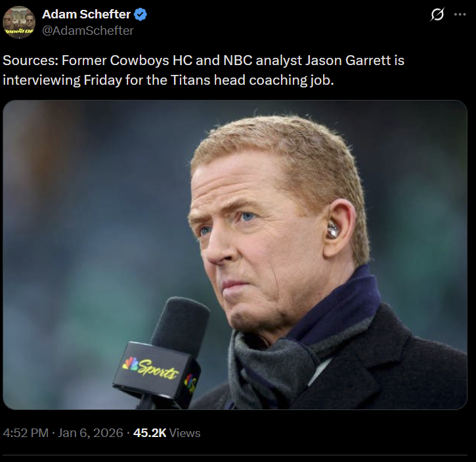
Task: Click the "Jan 6, 2026" date
Action: pos(91,433)
